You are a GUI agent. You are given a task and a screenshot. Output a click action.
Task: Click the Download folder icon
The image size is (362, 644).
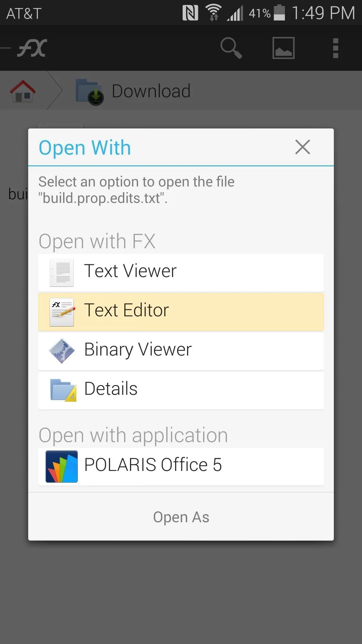tap(89, 92)
